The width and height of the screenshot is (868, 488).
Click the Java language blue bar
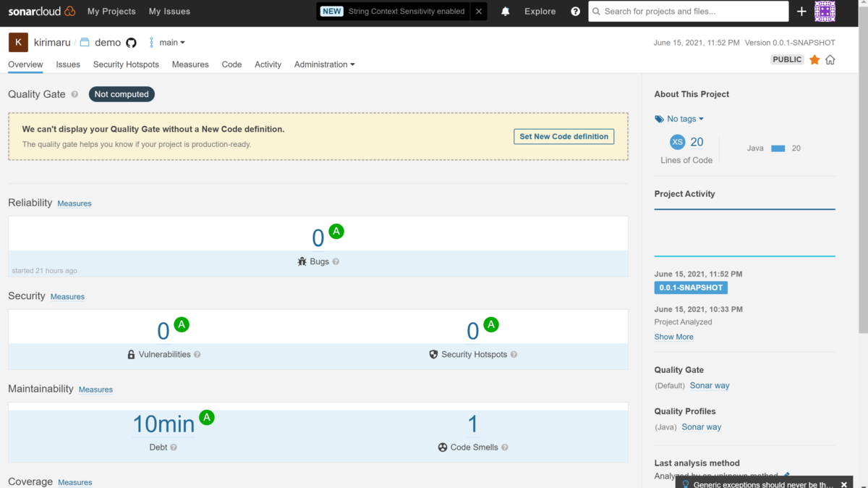coord(778,148)
